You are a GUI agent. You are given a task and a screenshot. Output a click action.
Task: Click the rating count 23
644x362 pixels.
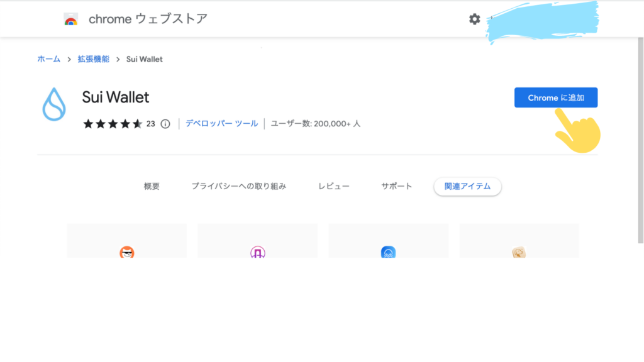coord(151,124)
